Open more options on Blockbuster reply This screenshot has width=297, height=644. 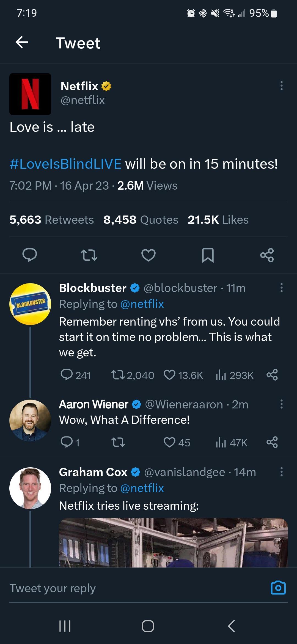pos(281,288)
